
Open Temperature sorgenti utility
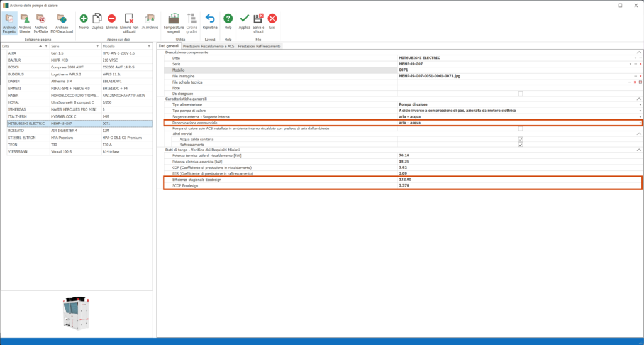pyautogui.click(x=174, y=19)
